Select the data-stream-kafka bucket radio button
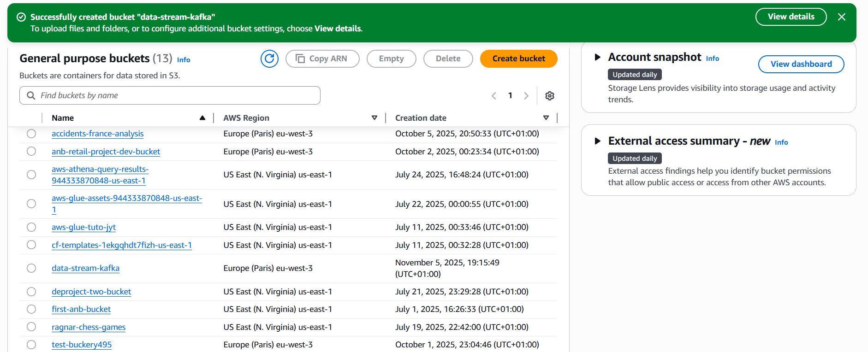This screenshot has height=352, width=868. [x=31, y=268]
